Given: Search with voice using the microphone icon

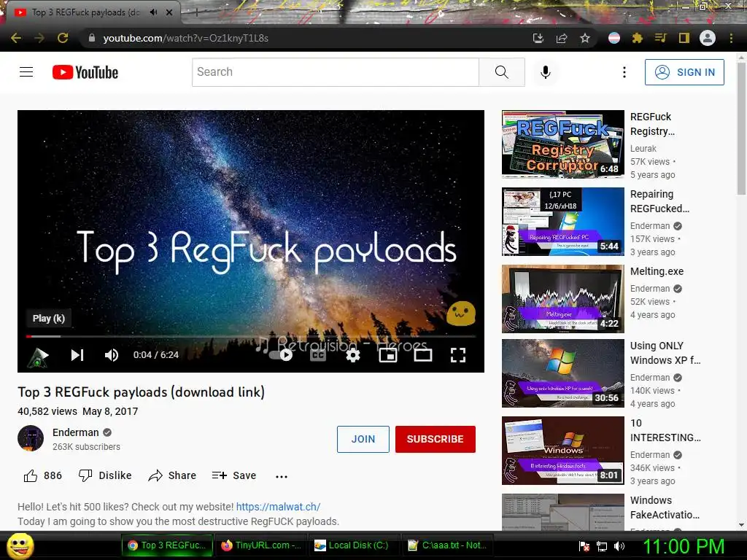Looking at the screenshot, I should 546,72.
